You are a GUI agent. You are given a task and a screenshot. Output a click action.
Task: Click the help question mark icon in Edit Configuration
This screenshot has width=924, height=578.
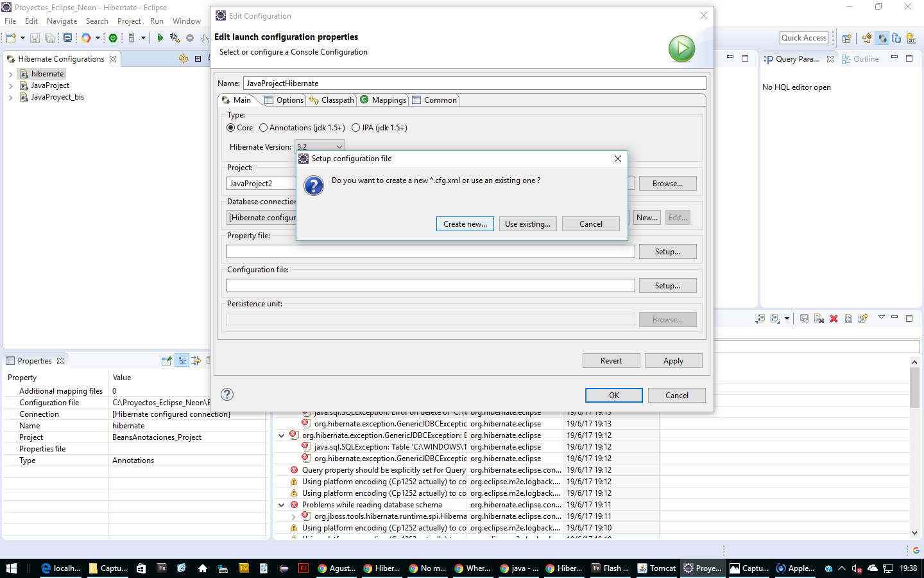(x=227, y=394)
